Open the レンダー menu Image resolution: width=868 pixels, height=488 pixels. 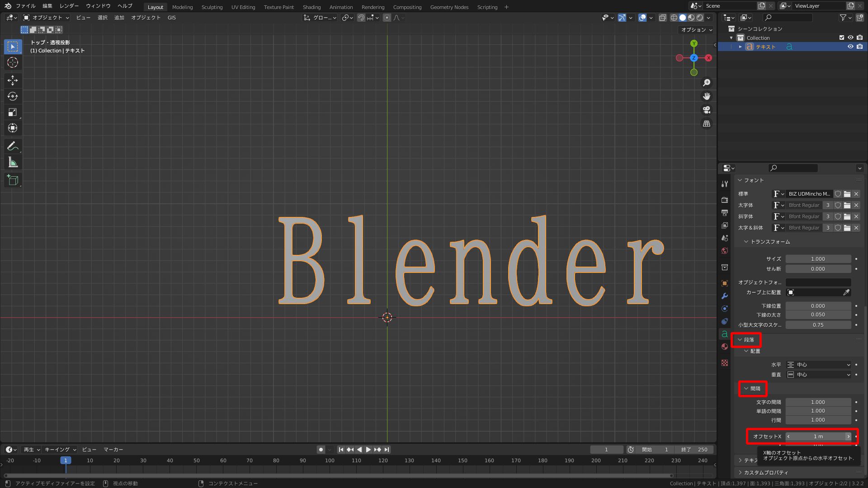[69, 6]
